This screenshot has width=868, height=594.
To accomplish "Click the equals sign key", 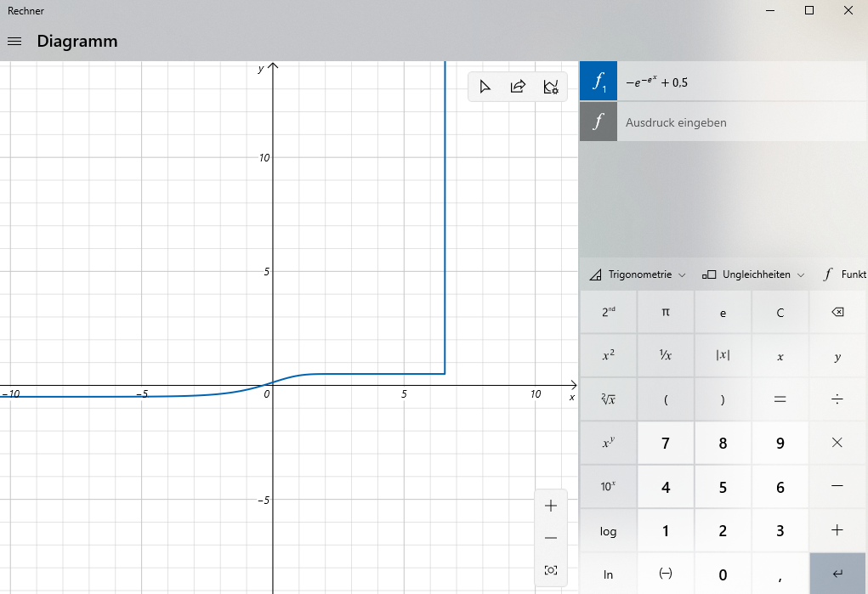I will pyautogui.click(x=780, y=399).
